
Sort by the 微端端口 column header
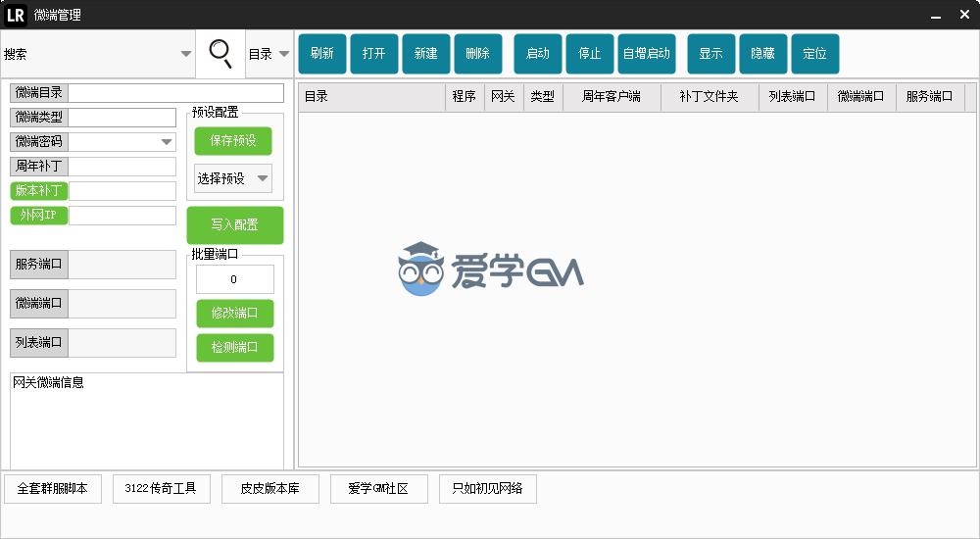(861, 97)
